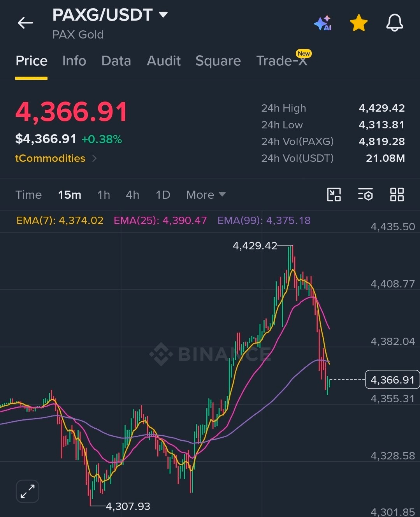Open the Audit tab
Image resolution: width=420 pixels, height=517 pixels.
point(163,61)
